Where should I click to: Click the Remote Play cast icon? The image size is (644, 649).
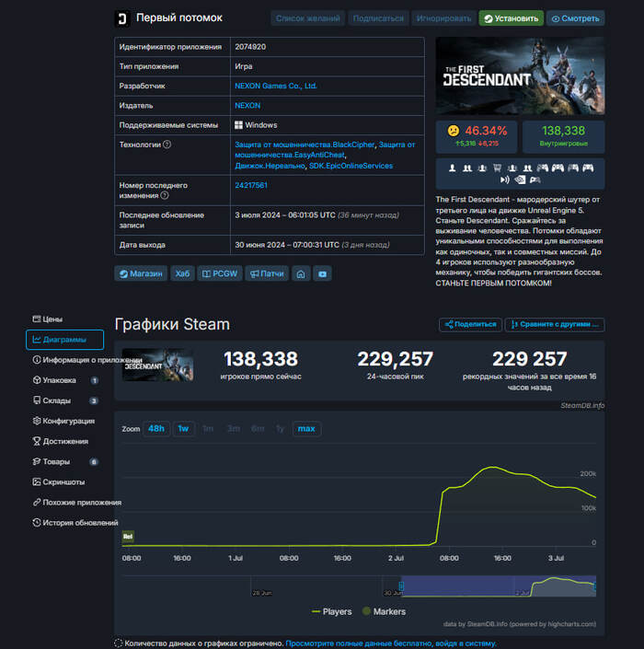[x=504, y=180]
